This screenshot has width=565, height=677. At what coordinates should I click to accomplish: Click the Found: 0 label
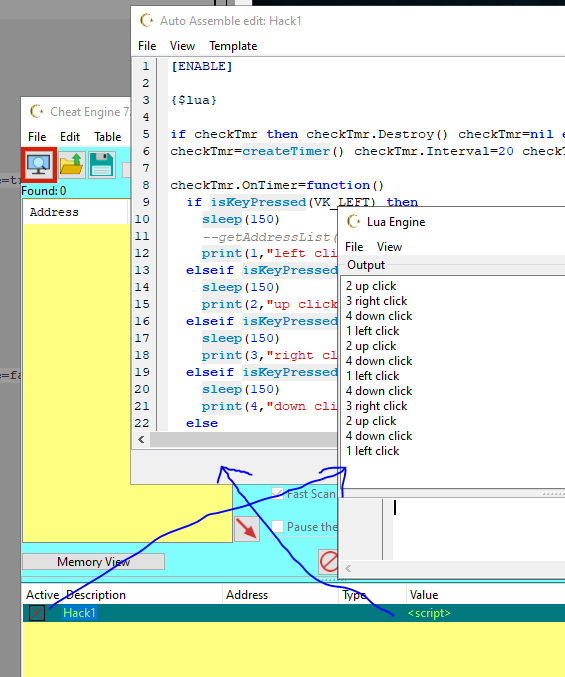click(44, 191)
